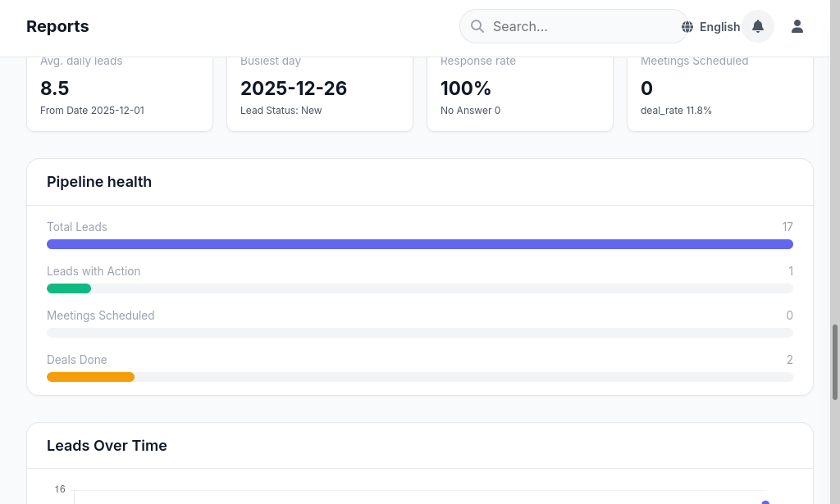Select the Meetings Scheduled stat card

[720, 92]
